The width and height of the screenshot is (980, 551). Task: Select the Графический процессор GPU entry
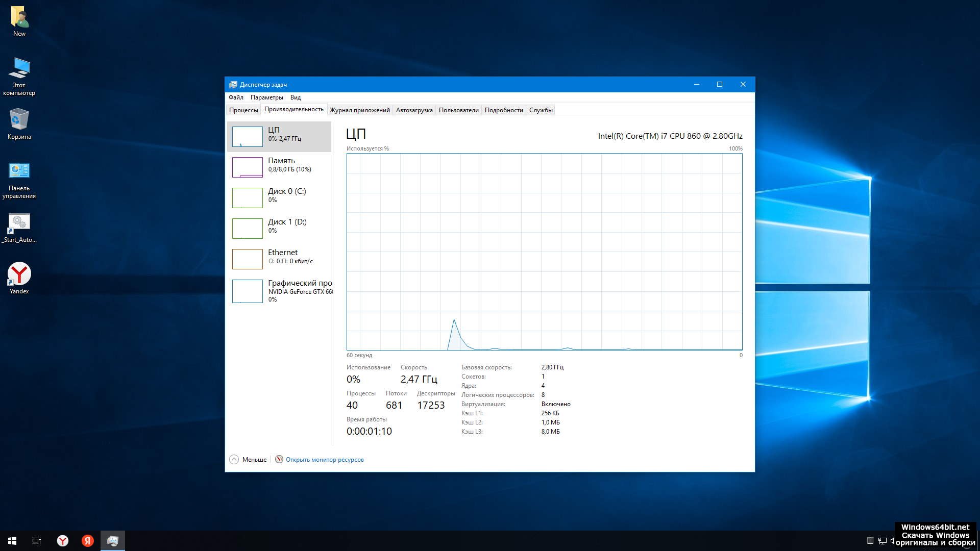tap(281, 291)
